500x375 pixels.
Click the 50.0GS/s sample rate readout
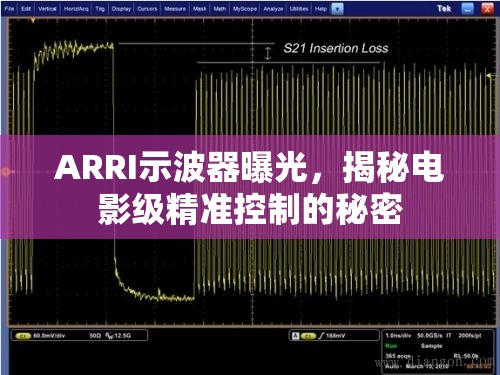point(430,336)
